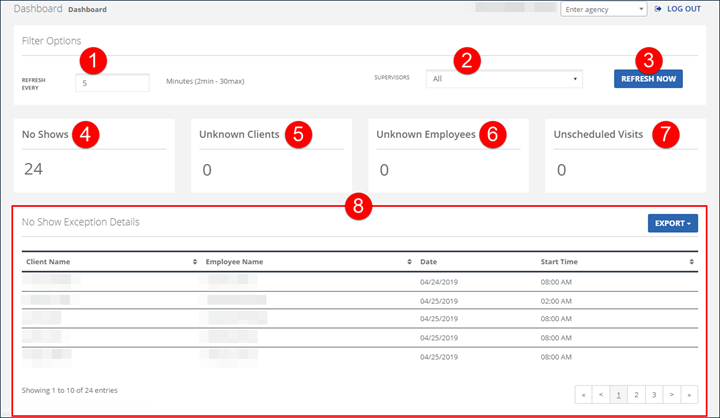
Task: Select page 2 in pagination
Action: [637, 394]
